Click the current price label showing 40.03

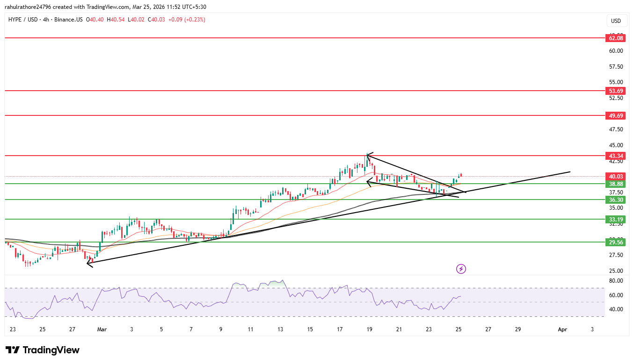tap(615, 176)
